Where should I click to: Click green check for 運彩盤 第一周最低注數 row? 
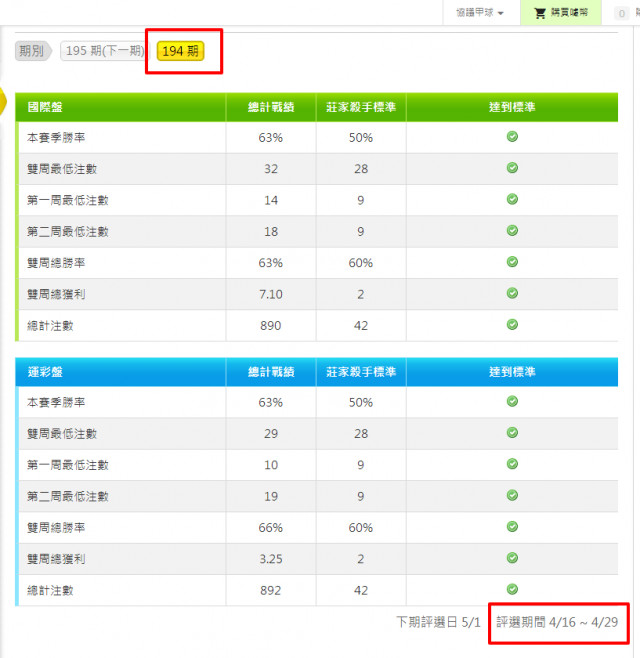[x=512, y=464]
